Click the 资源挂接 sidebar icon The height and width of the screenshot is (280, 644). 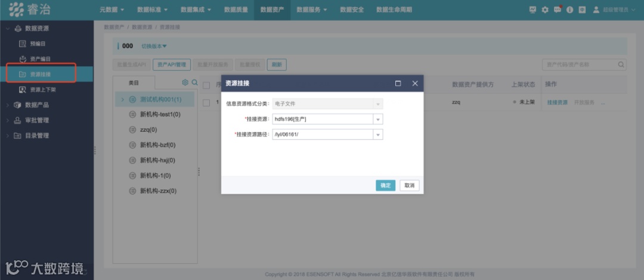(23, 74)
